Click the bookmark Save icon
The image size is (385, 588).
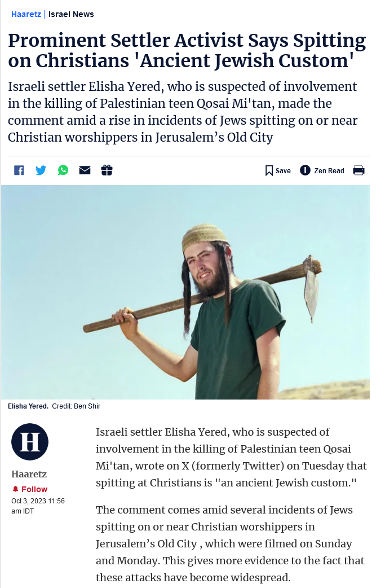269,170
